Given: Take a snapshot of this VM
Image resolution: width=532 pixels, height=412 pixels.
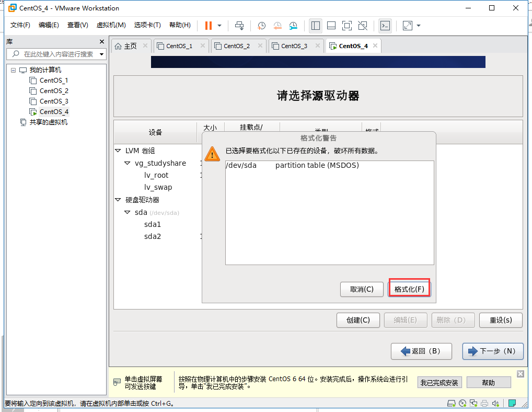Looking at the screenshot, I should pos(261,26).
